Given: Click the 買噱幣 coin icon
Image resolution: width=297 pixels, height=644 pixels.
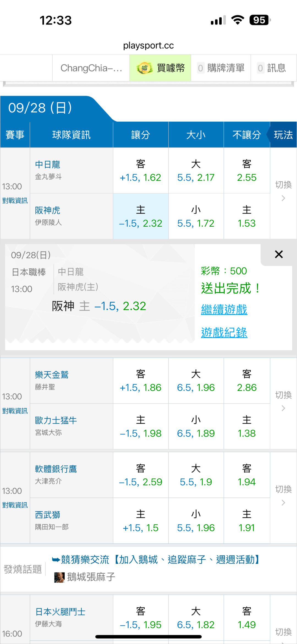Looking at the screenshot, I should pos(145,68).
